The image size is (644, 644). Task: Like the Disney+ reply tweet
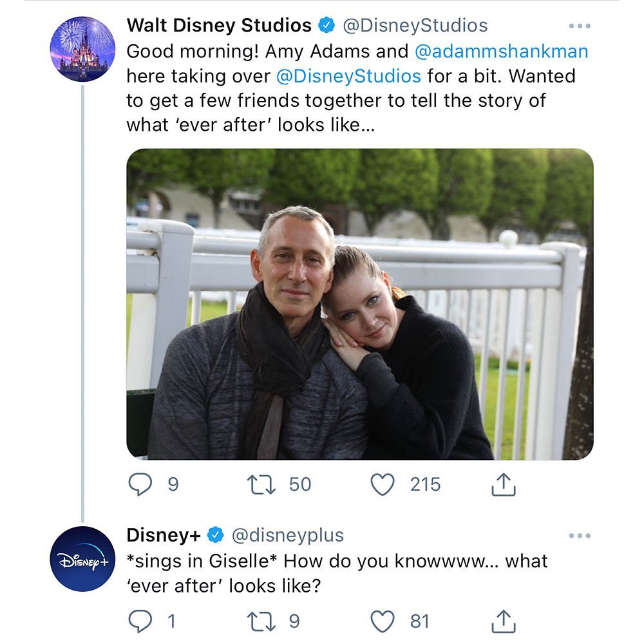pos(383,621)
